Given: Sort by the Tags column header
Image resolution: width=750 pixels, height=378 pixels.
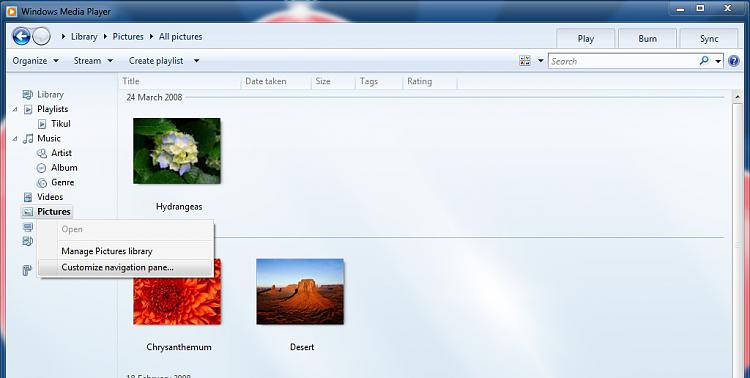Looking at the screenshot, I should tap(378, 81).
